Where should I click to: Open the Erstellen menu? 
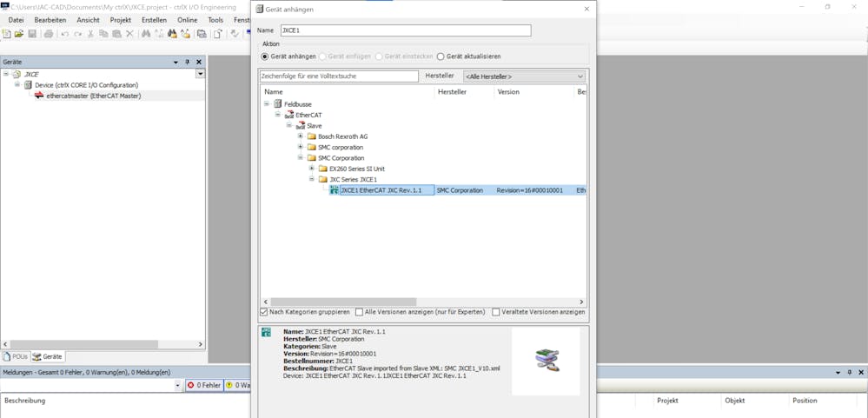click(x=154, y=20)
